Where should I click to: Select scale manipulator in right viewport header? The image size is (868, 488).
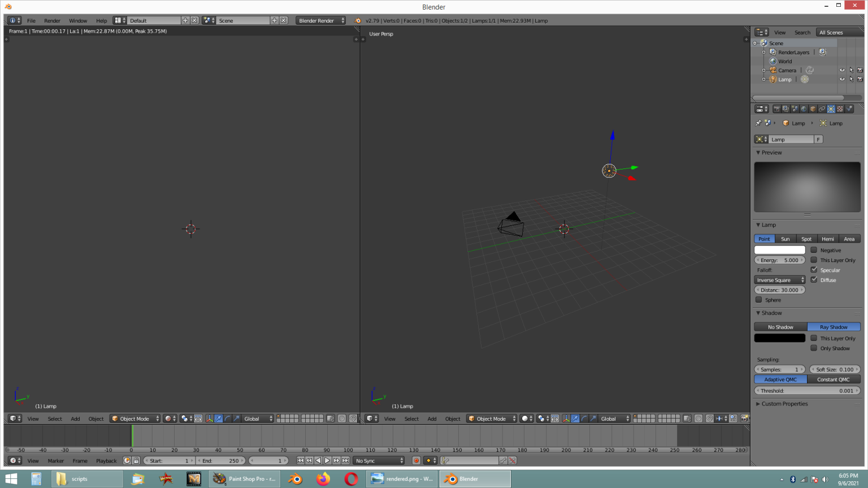click(x=593, y=419)
